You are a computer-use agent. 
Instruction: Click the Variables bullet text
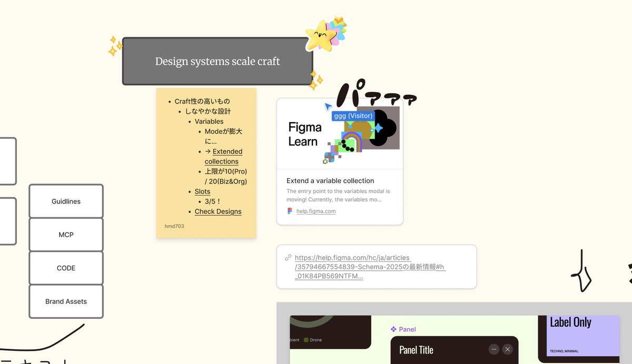click(x=209, y=122)
